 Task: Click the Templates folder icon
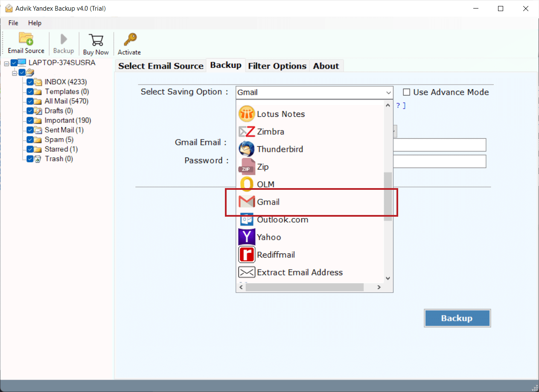pyautogui.click(x=38, y=91)
